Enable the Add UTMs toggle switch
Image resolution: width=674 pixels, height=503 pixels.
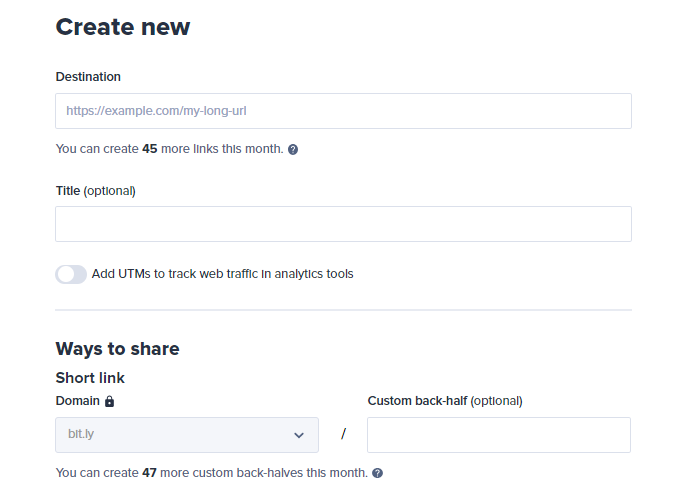[71, 274]
